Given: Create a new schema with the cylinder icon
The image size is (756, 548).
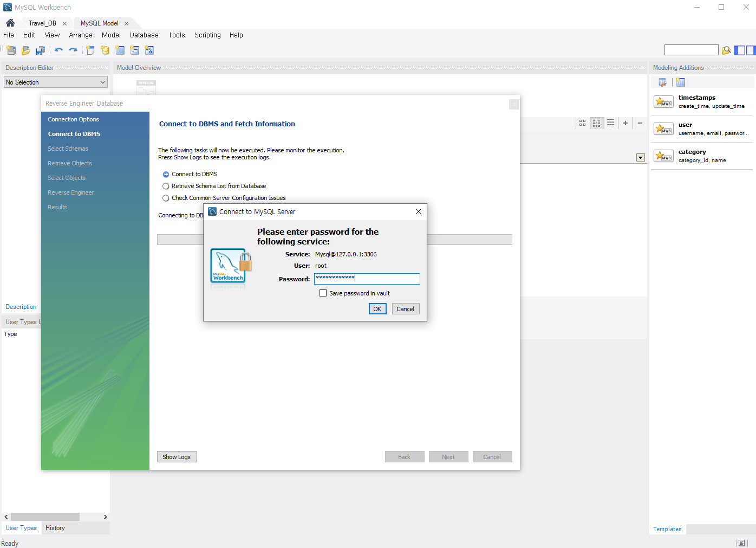Looking at the screenshot, I should (105, 50).
